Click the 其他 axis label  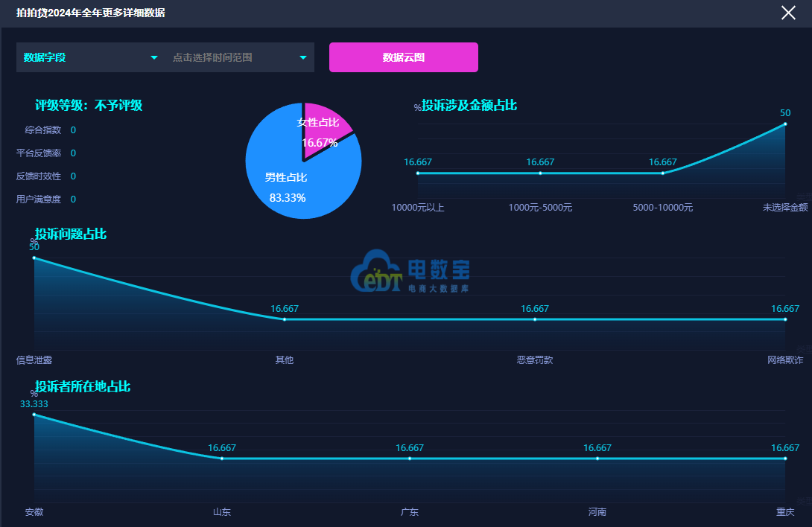pos(285,360)
